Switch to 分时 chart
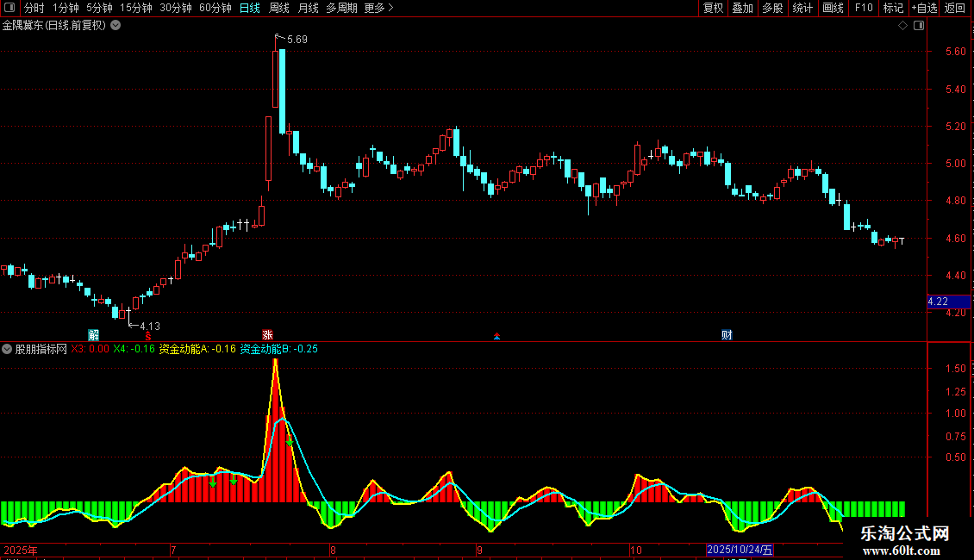 click(34, 8)
